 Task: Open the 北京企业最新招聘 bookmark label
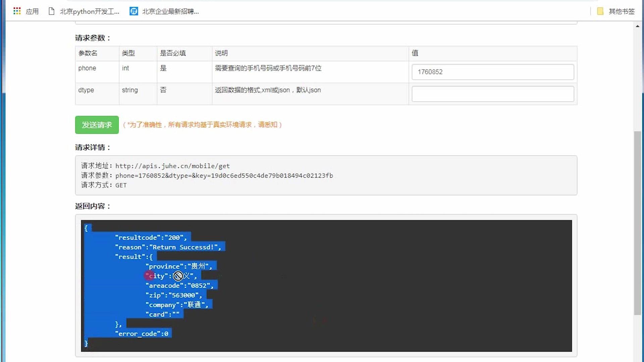[x=170, y=11]
